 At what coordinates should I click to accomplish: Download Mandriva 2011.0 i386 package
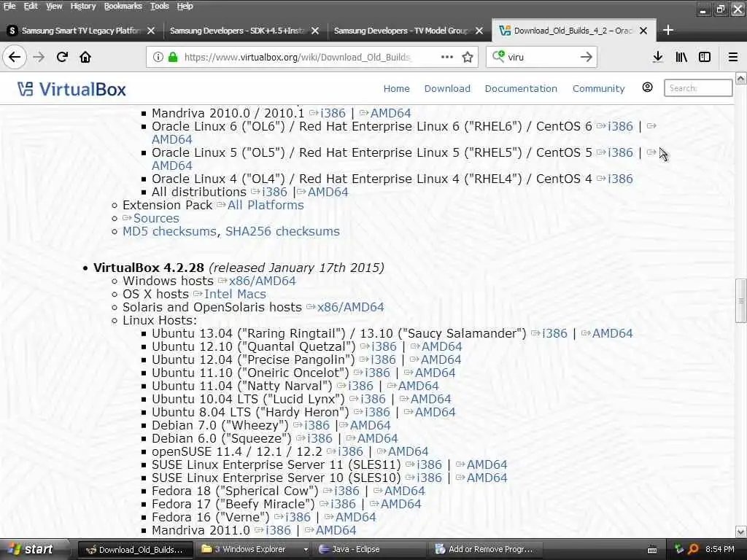278,531
